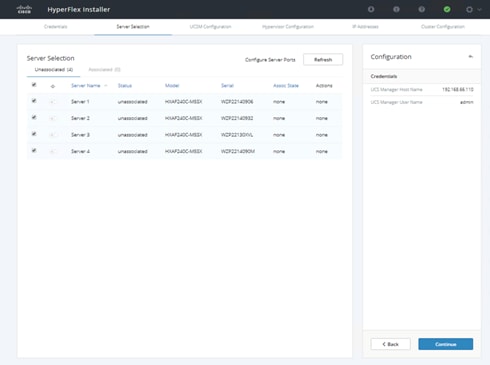Toggle the select-all servers checkbox
The width and height of the screenshot is (490, 365).
click(34, 85)
